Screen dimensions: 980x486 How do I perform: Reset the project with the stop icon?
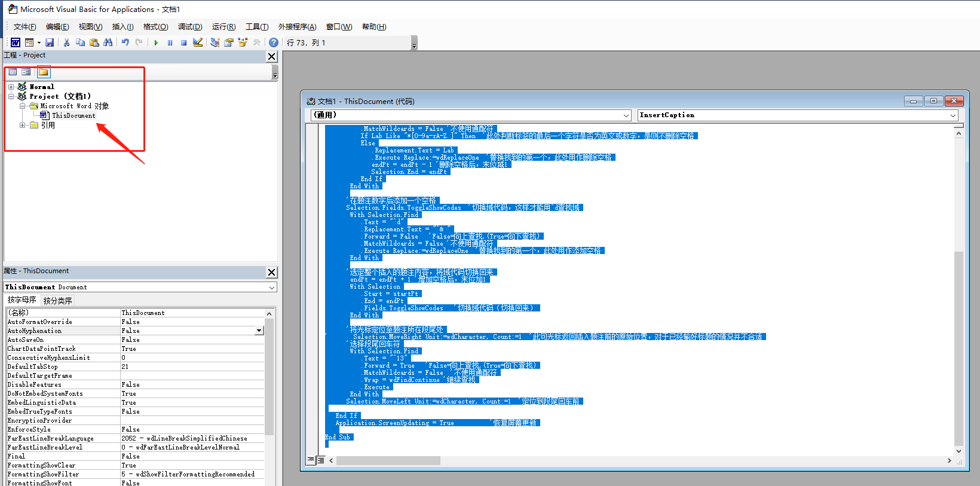[183, 42]
